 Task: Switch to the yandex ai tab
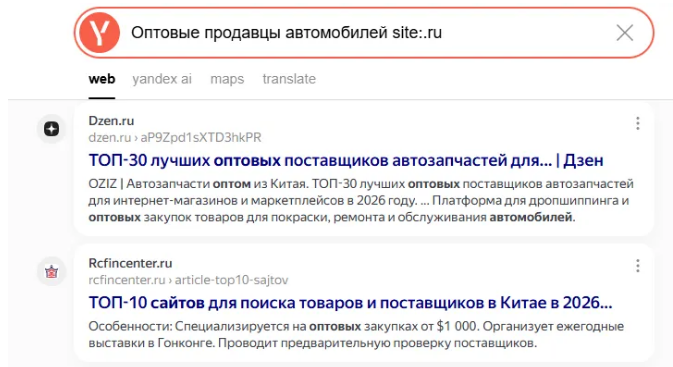(162, 79)
